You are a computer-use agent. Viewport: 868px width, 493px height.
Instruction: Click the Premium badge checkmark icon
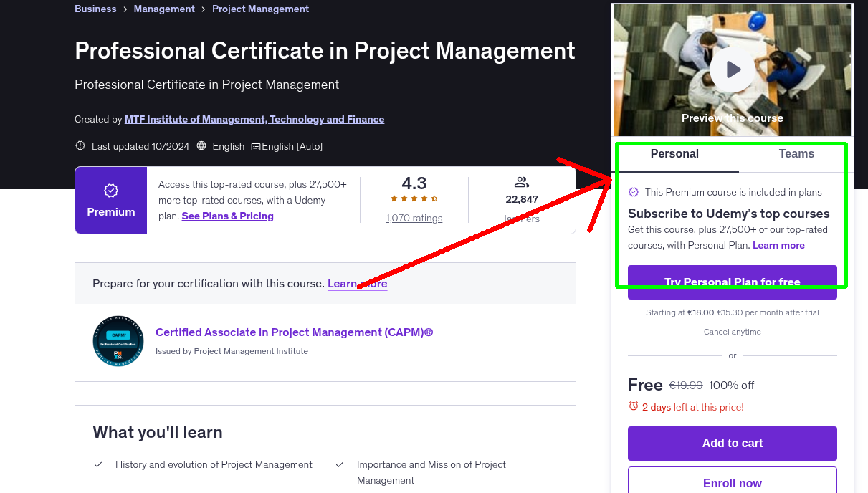click(x=111, y=191)
